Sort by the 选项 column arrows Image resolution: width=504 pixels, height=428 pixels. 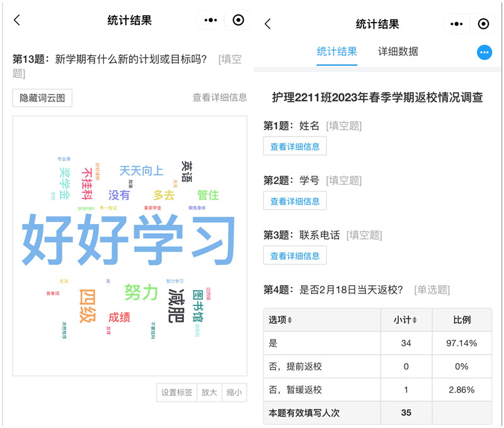290,320
